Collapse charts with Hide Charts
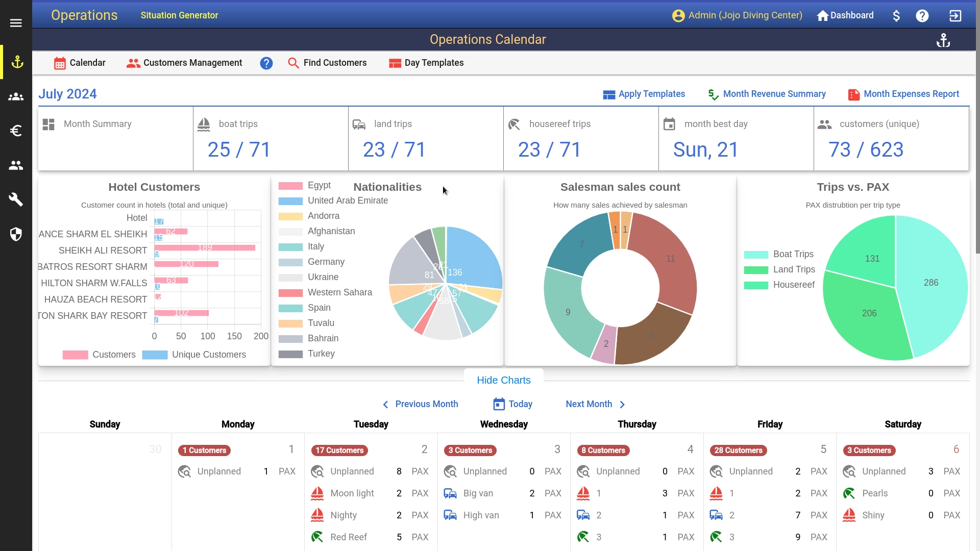The image size is (980, 551). coord(504,380)
